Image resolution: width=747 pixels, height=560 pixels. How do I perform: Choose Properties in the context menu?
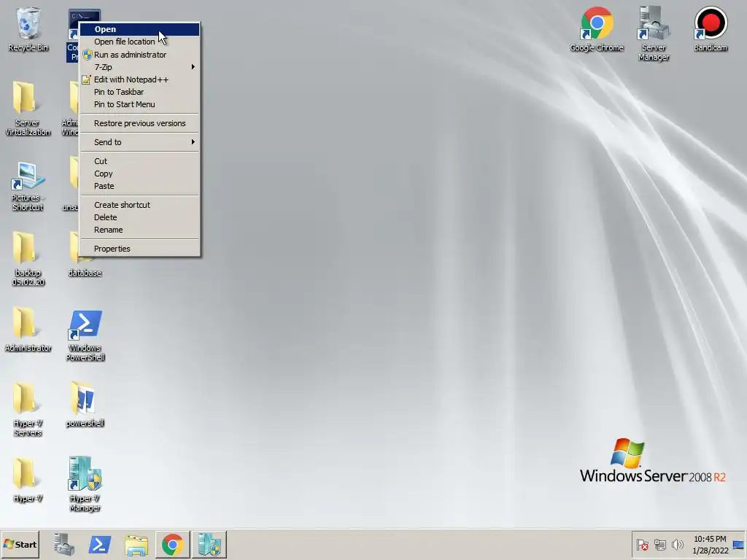139,249
